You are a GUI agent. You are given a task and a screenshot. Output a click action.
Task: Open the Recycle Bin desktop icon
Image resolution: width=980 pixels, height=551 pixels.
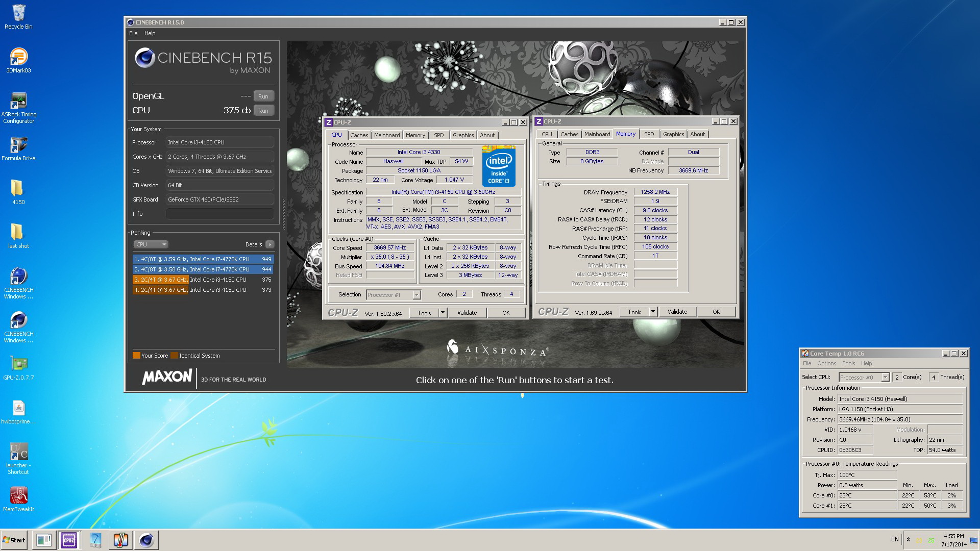pos(18,17)
